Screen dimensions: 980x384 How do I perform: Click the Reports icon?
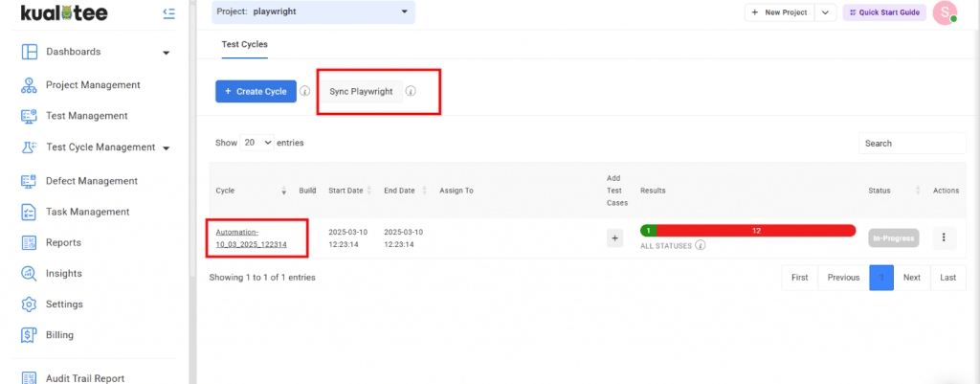(30, 242)
